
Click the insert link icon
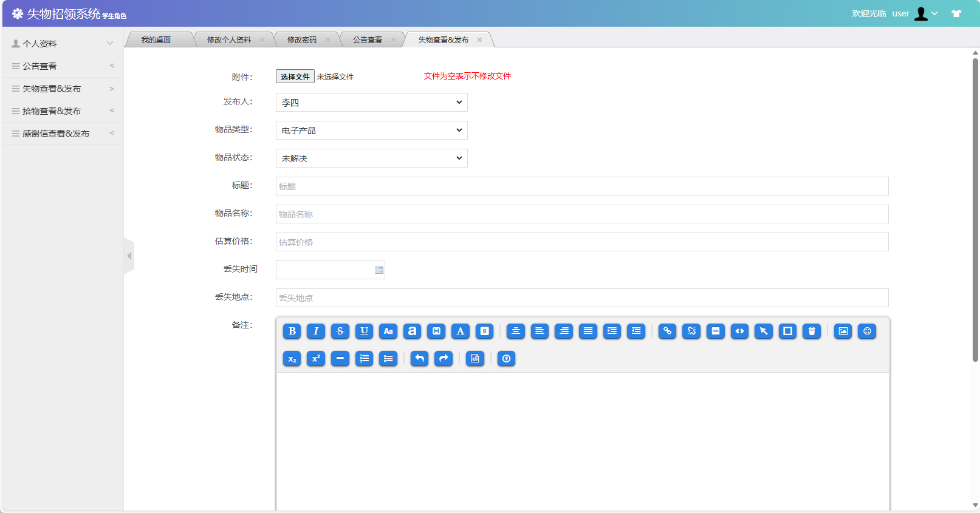[667, 331]
